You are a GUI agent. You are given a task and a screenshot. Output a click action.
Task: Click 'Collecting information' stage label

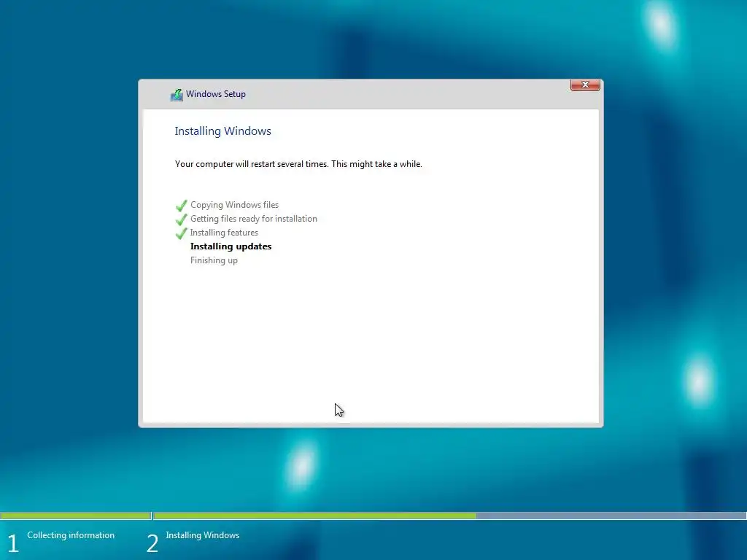[x=71, y=535]
